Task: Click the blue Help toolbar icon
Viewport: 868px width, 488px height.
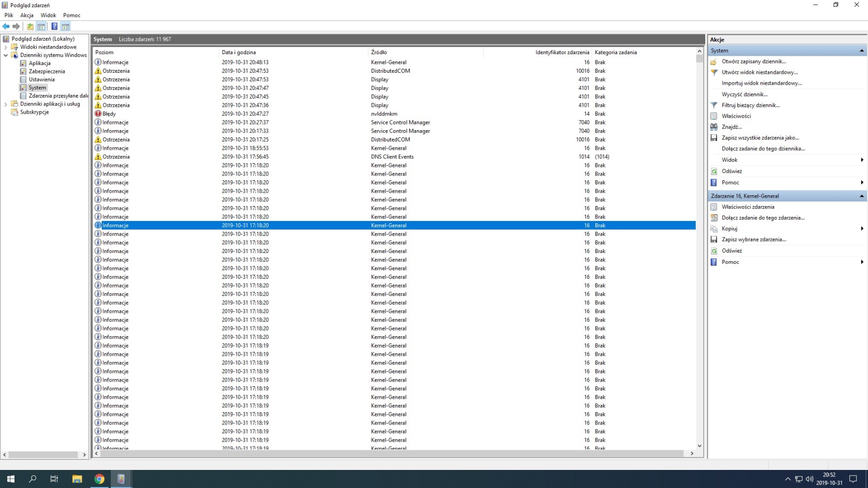Action: click(54, 26)
